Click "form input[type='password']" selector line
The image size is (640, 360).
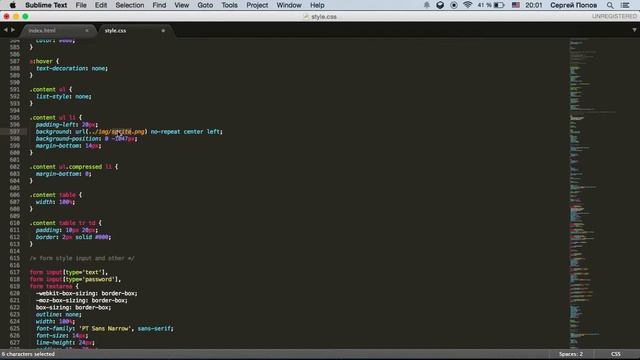point(76,280)
